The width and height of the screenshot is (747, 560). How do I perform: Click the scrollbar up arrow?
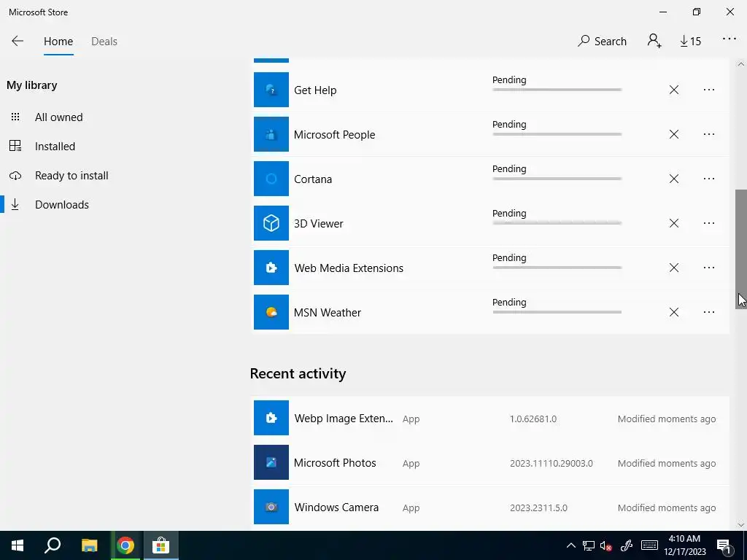tap(741, 64)
